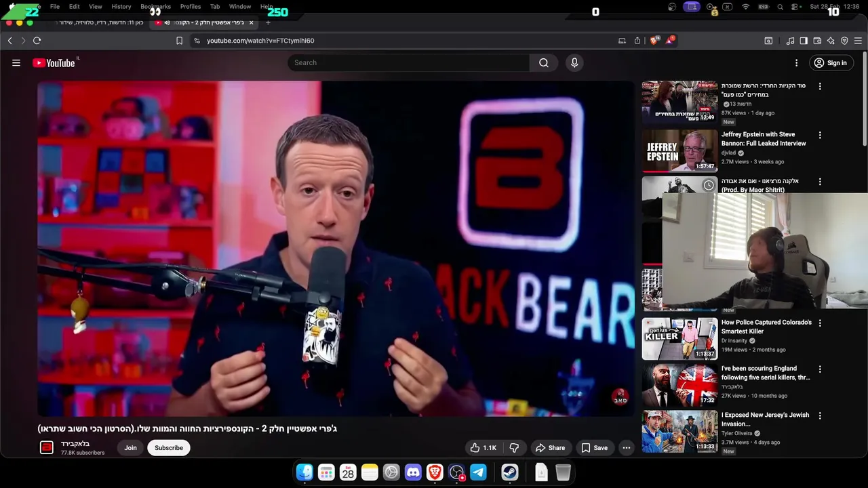Open the Brave main hamburger menu
This screenshot has height=488, width=868.
pos(858,41)
